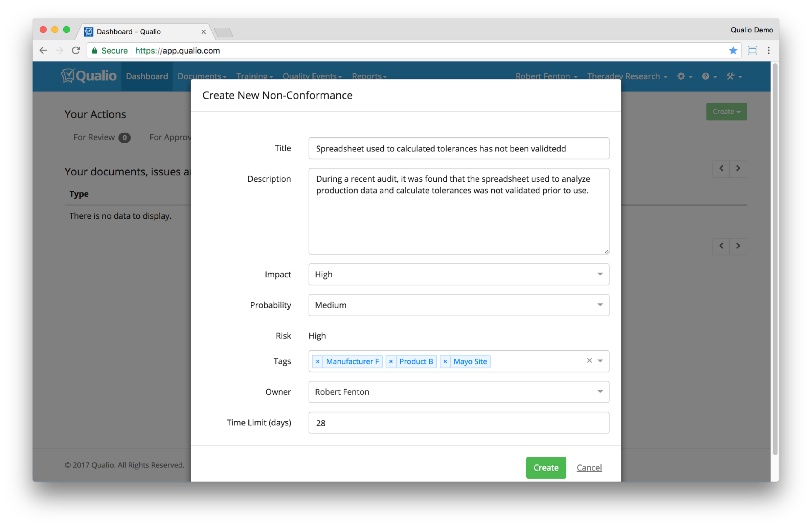
Task: Click the browser back arrow
Action: [43, 51]
